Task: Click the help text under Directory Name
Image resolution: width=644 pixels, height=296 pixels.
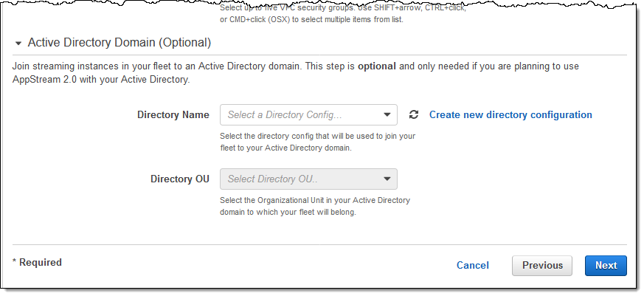Action: 318,142
